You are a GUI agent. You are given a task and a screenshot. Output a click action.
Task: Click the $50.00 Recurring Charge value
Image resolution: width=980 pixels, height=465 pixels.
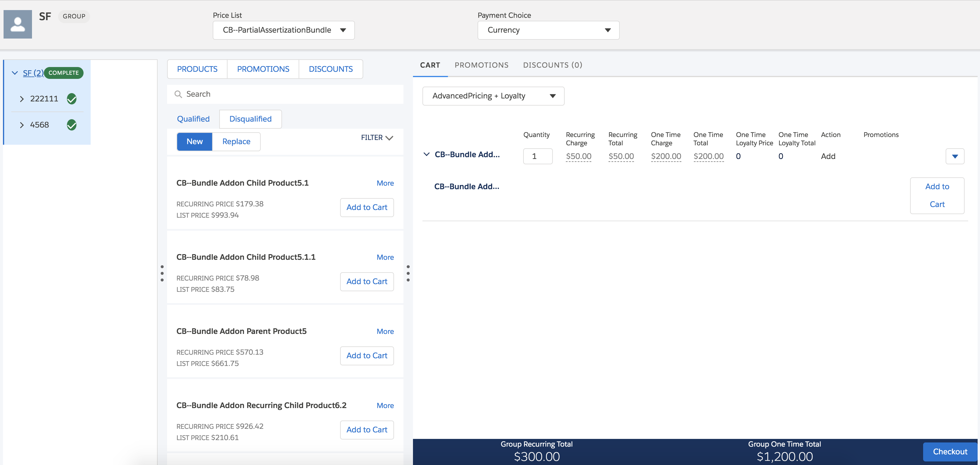pyautogui.click(x=578, y=156)
